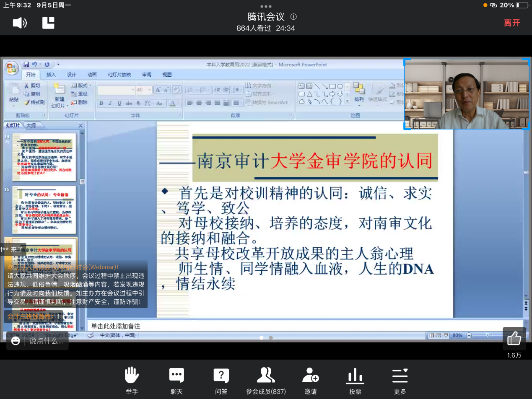Give a thumbs-up like

point(514,338)
